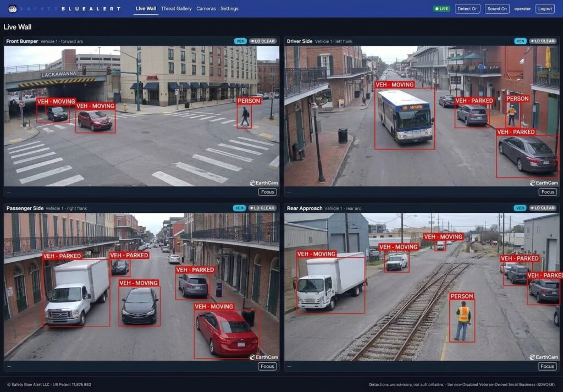The width and height of the screenshot is (563, 392).
Task: Click the Front Bumper panel title
Action: click(x=22, y=41)
